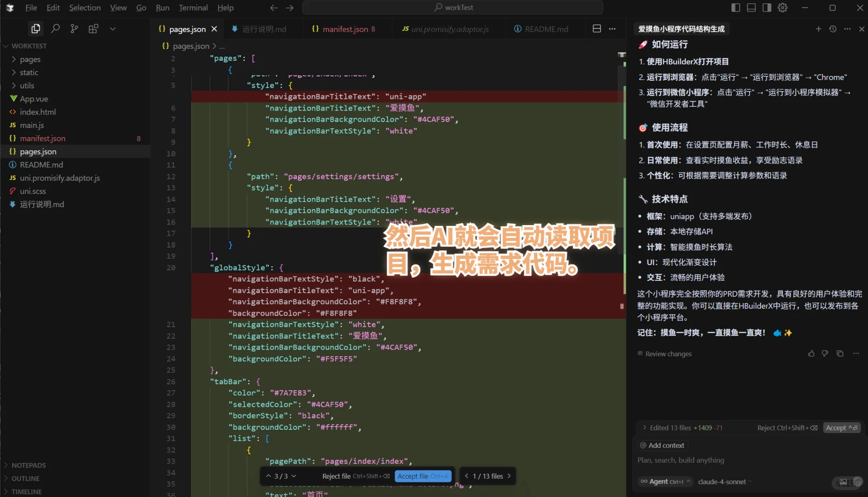Select the Source Control icon
The height and width of the screenshot is (497, 868).
[x=74, y=28]
